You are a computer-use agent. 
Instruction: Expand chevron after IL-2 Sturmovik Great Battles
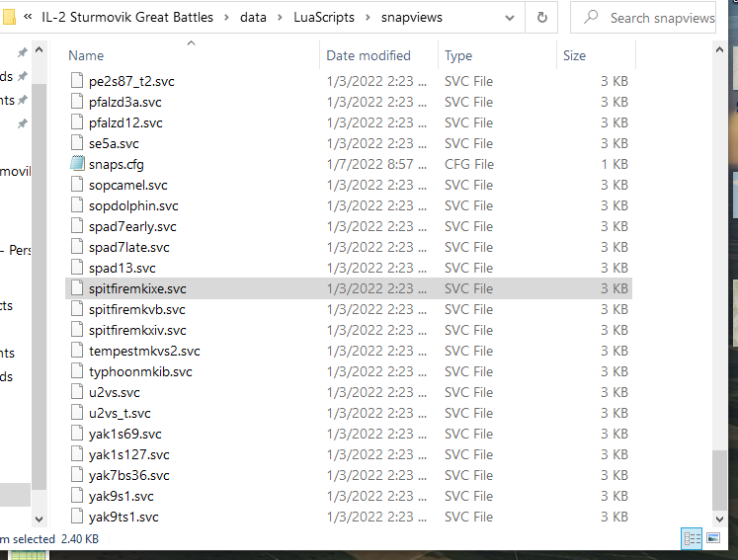tap(226, 18)
